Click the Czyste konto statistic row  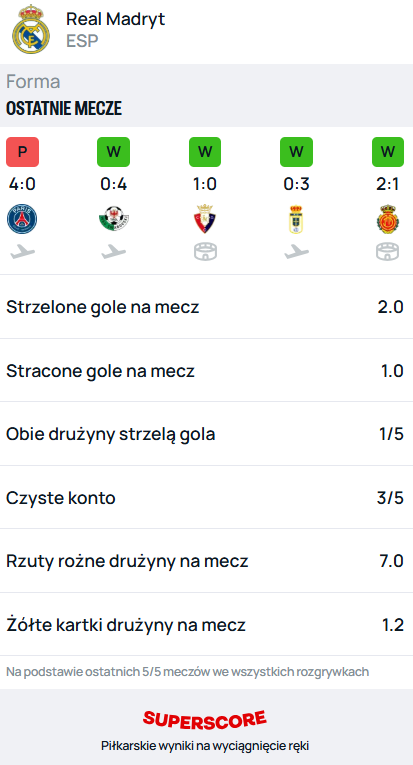[x=206, y=498]
